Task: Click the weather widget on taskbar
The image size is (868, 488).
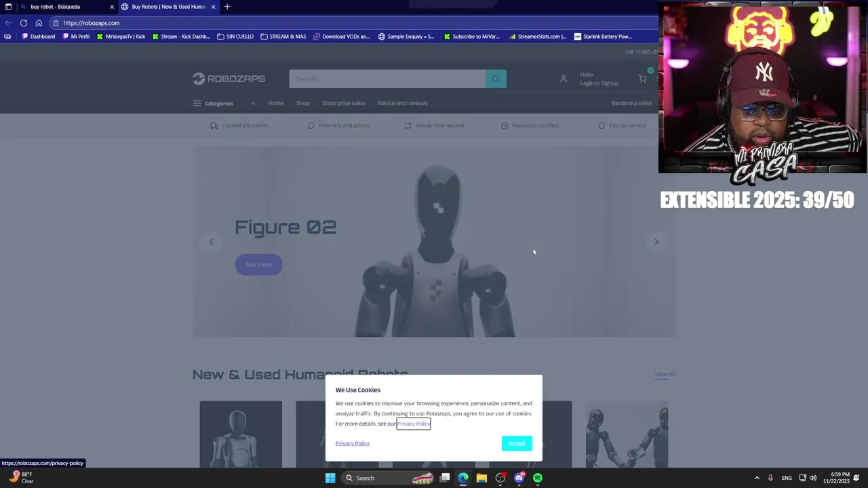Action: [20, 478]
